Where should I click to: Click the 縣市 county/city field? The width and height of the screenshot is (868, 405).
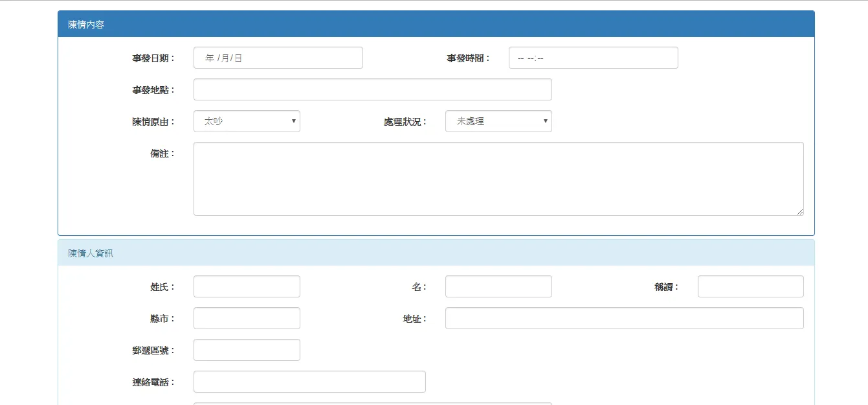247,318
